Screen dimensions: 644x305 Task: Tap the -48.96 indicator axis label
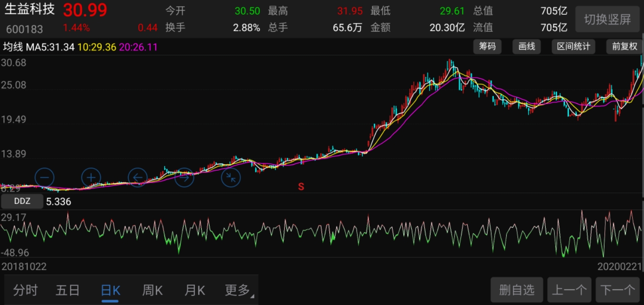point(15,252)
